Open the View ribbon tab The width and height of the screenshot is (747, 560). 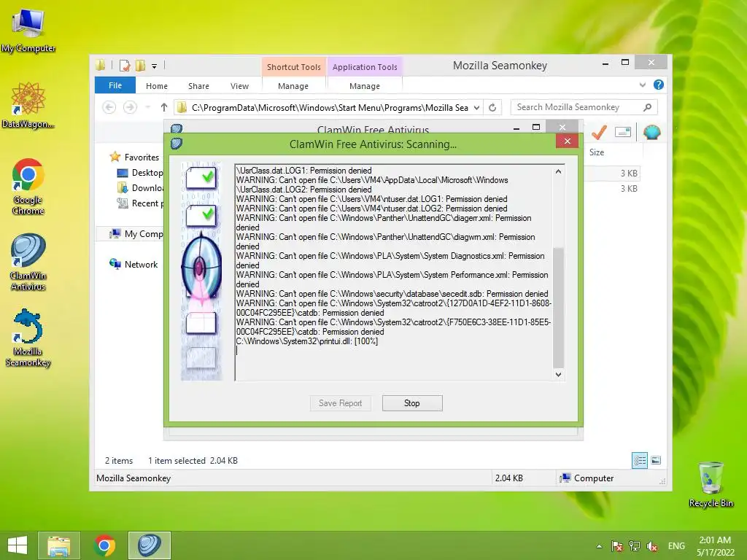(239, 86)
